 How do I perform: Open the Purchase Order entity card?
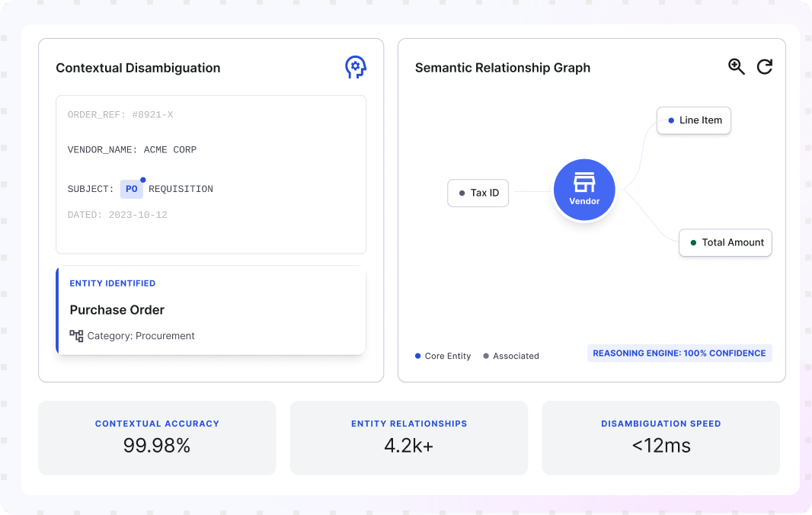coord(211,310)
